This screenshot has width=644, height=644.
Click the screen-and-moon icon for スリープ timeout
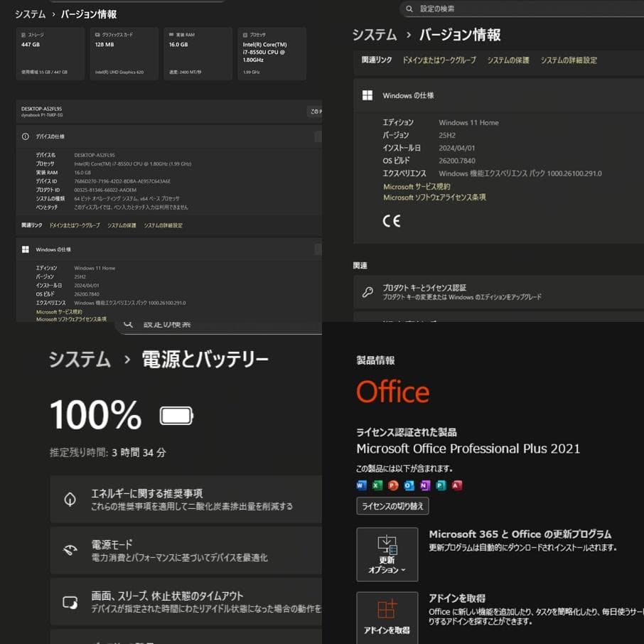(x=70, y=602)
